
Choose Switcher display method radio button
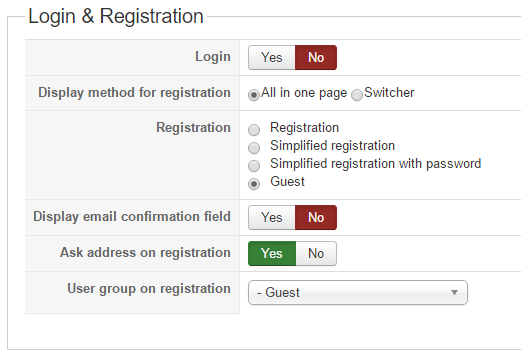pos(357,95)
